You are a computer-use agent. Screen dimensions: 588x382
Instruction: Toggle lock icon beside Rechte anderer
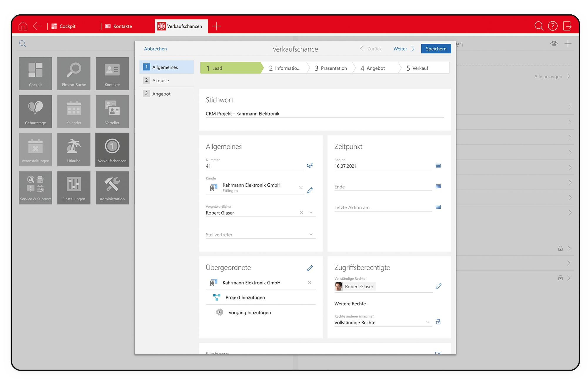(438, 322)
